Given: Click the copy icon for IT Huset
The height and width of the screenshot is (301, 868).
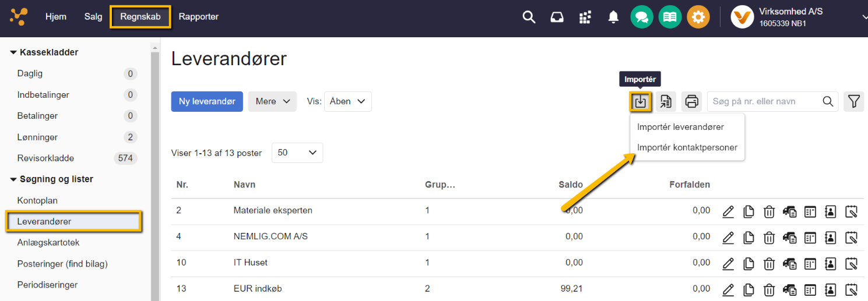Looking at the screenshot, I should (x=748, y=263).
